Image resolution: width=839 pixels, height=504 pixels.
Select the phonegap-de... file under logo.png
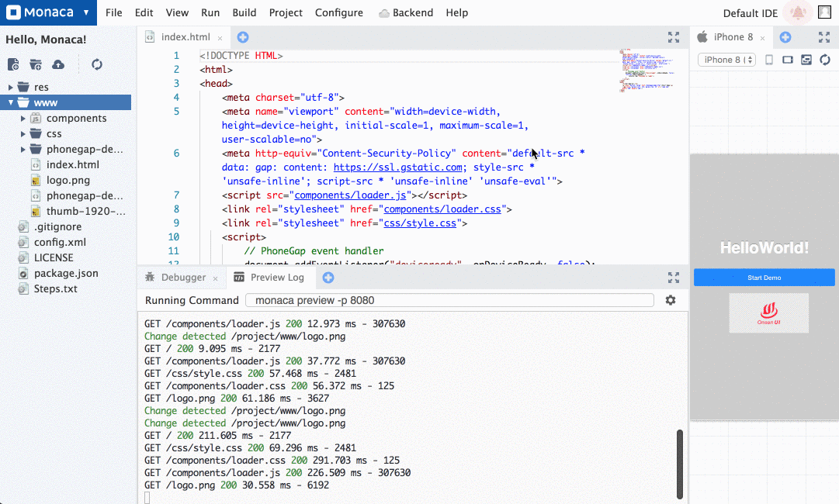click(x=85, y=195)
